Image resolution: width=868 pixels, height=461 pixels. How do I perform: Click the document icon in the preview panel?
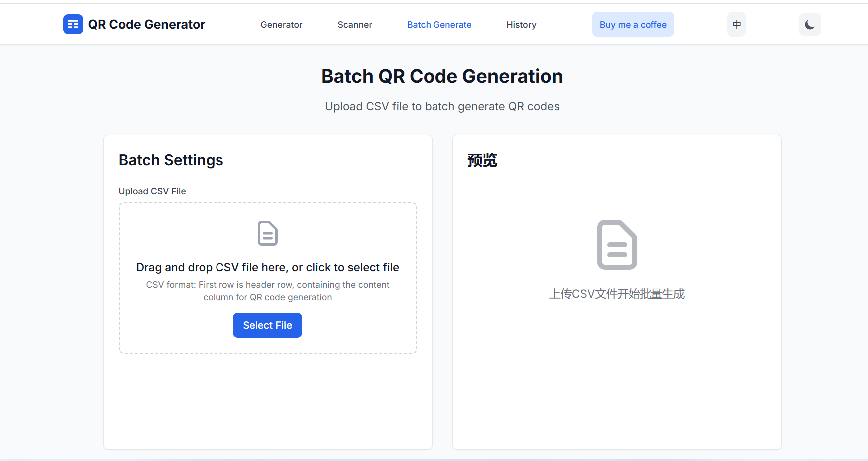click(617, 244)
